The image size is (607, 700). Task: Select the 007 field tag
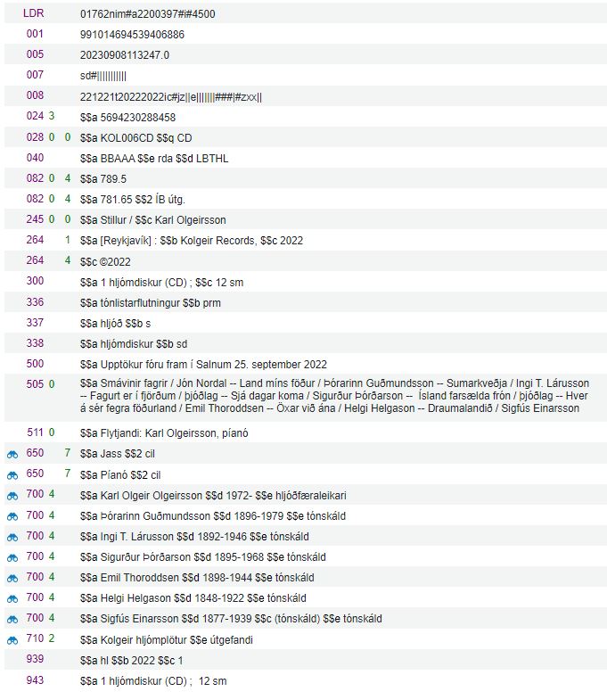pyautogui.click(x=35, y=75)
